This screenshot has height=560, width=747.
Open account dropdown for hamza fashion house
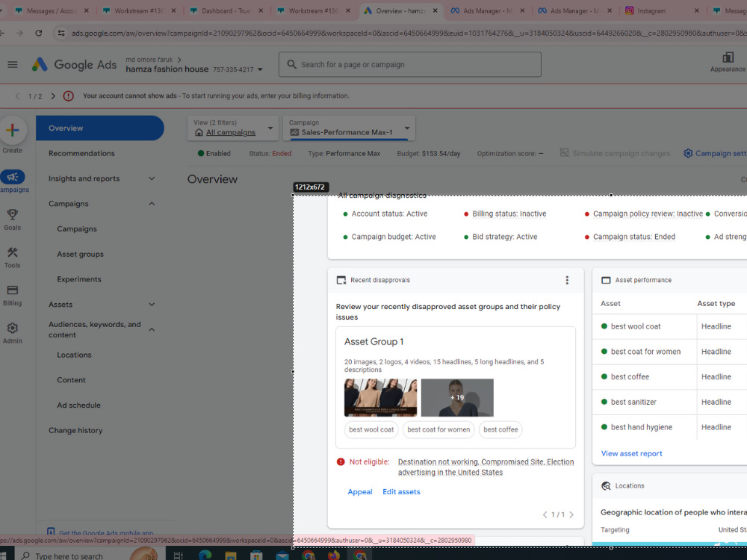click(260, 69)
